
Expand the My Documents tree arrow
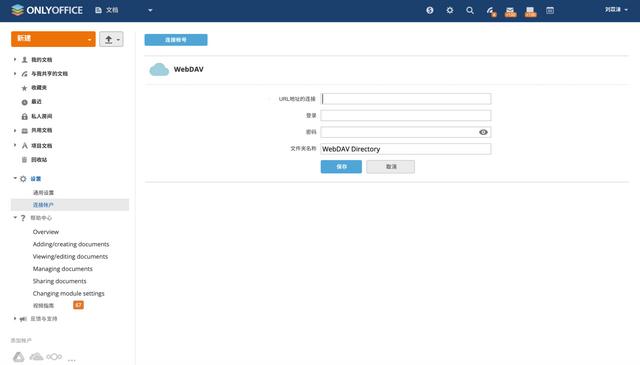[x=15, y=60]
